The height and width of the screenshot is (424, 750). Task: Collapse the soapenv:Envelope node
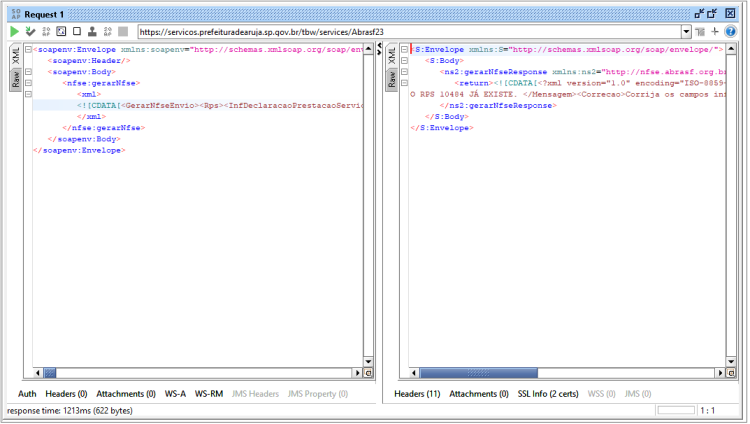28,49
